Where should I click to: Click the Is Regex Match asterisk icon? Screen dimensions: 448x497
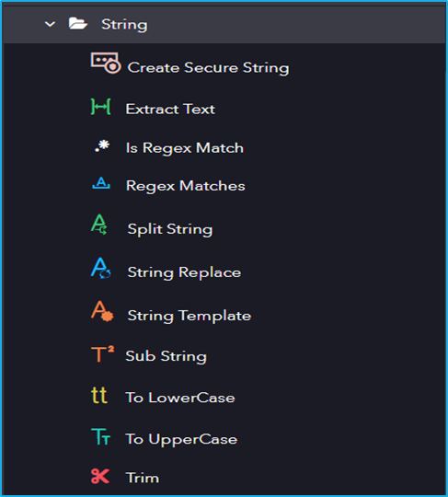(x=102, y=146)
